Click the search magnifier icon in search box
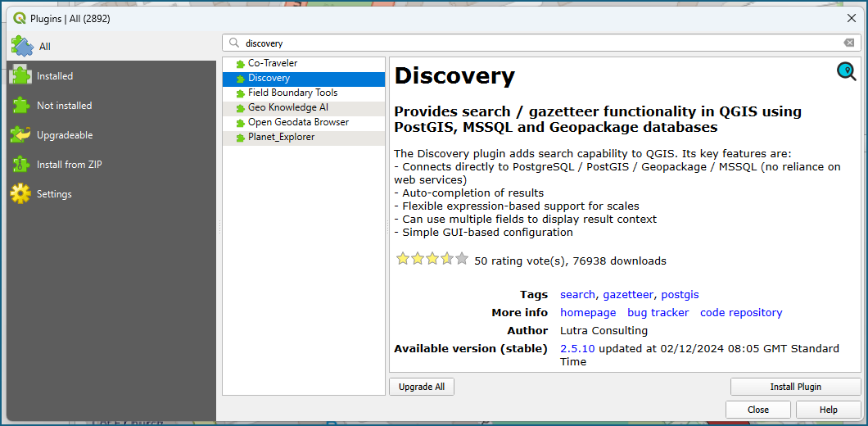 (235, 43)
